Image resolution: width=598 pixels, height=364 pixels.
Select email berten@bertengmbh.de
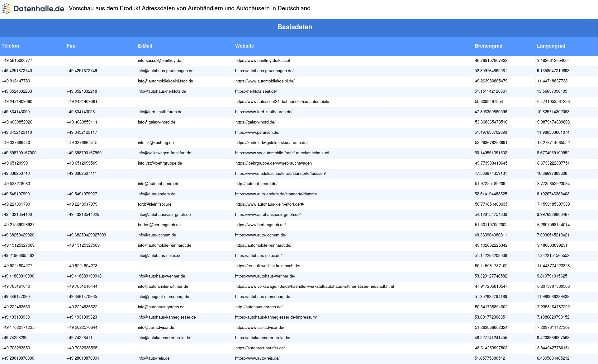[x=159, y=225]
